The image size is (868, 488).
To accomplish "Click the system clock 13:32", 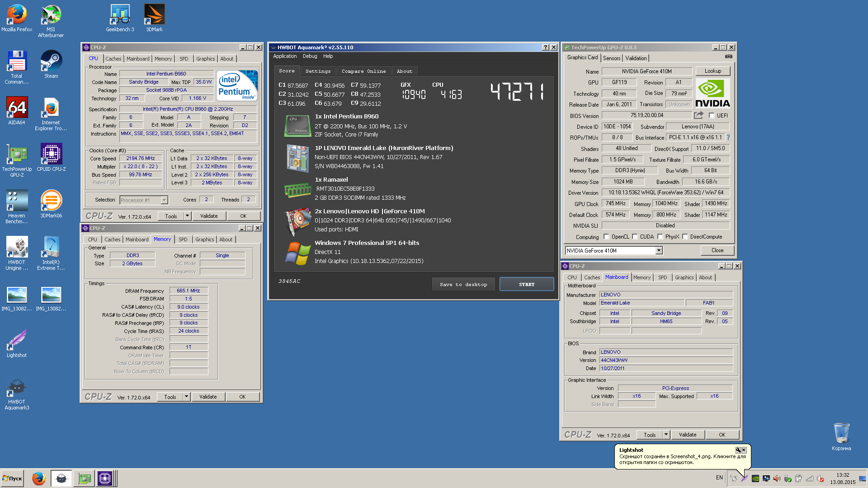I will [842, 475].
